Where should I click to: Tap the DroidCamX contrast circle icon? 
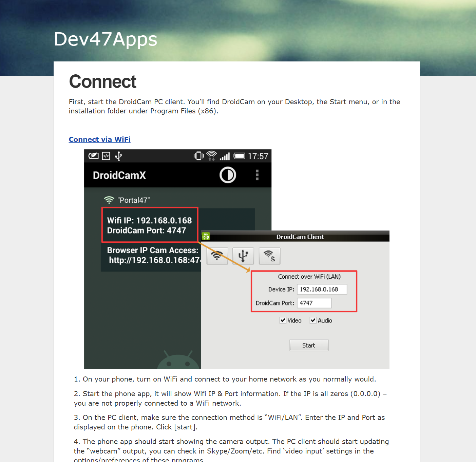coord(228,175)
